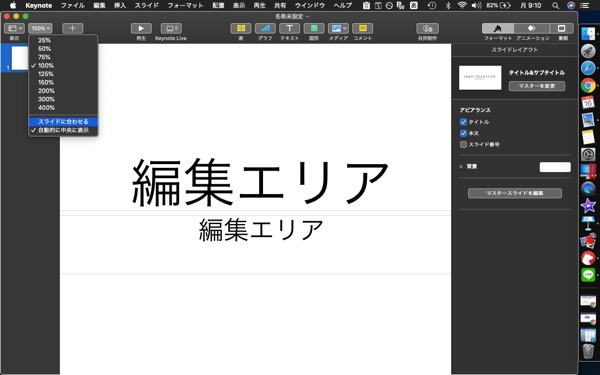Click the Wi-Fi status icon
Screen dimensions: 600x375
(462, 5)
